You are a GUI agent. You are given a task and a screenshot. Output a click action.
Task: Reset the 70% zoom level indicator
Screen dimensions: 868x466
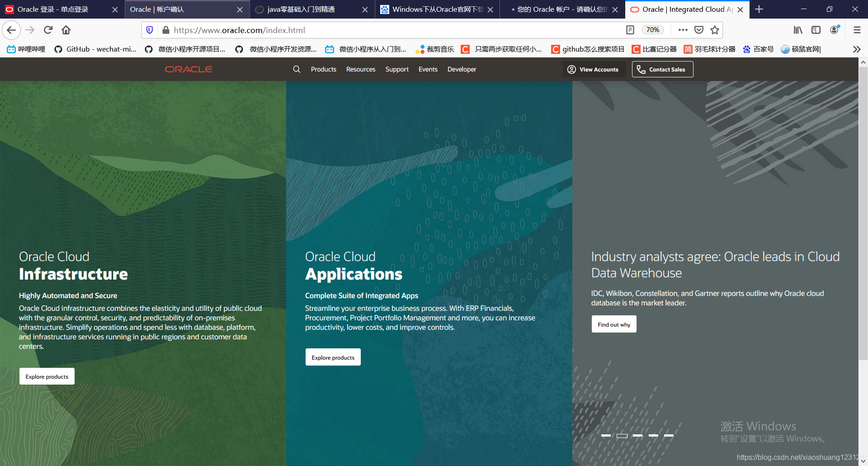[652, 30]
